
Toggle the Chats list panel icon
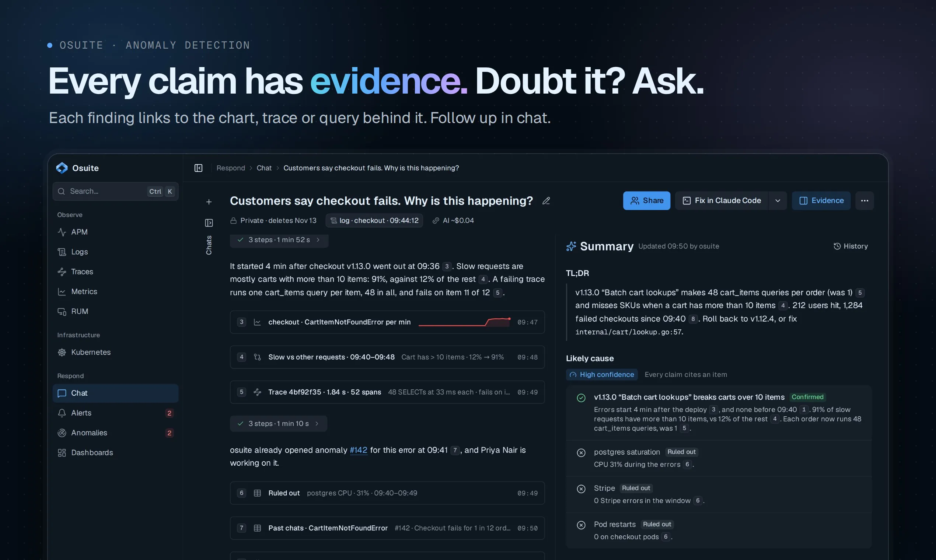click(209, 223)
